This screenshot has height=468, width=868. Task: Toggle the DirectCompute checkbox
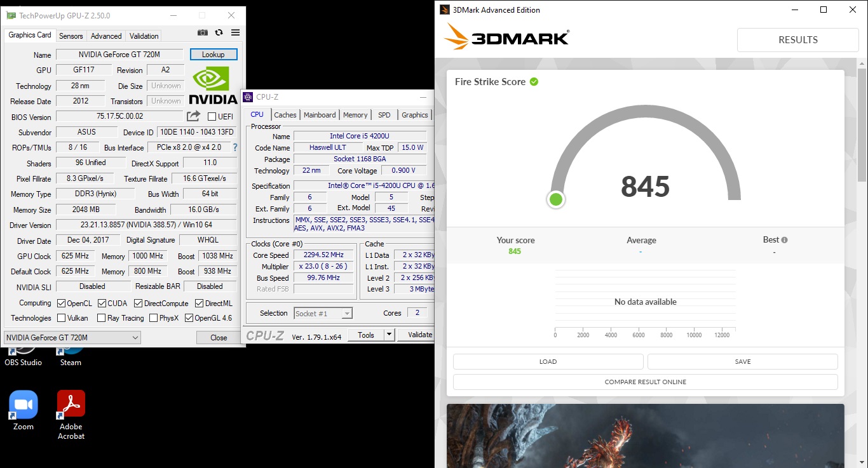tap(138, 304)
